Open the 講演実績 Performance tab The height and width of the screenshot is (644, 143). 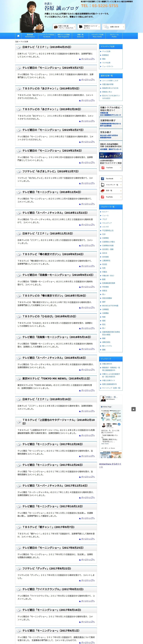click(30, 36)
